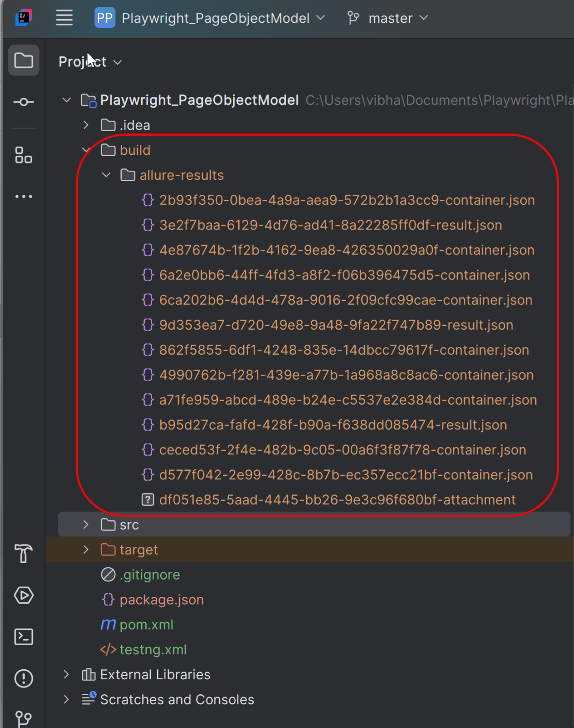574x728 pixels.
Task: Show more tool windows ellipsis
Action: point(24,197)
